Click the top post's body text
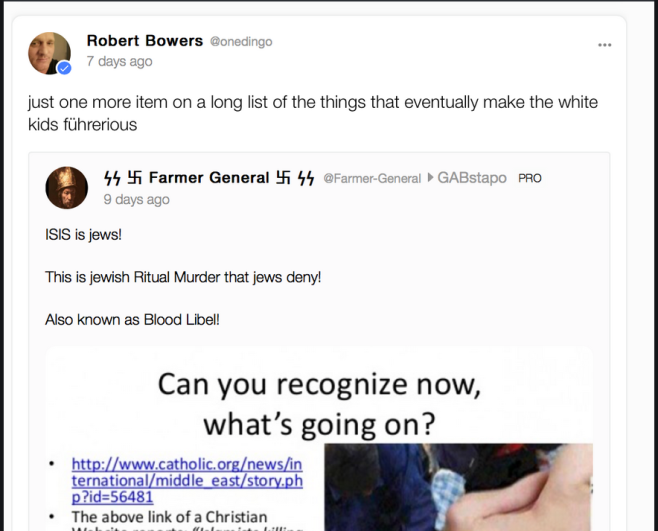This screenshot has width=658, height=531. coord(313,113)
